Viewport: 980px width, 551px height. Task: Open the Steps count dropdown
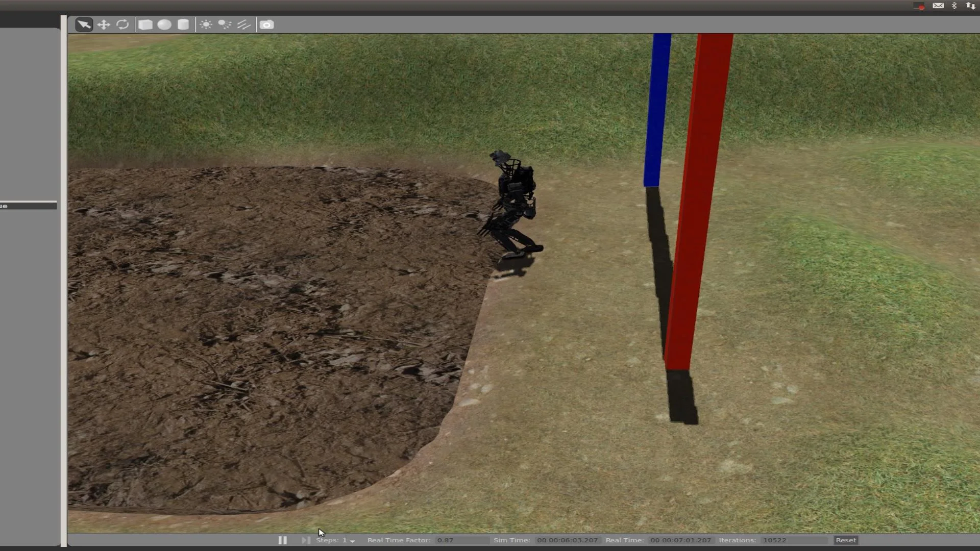(352, 540)
